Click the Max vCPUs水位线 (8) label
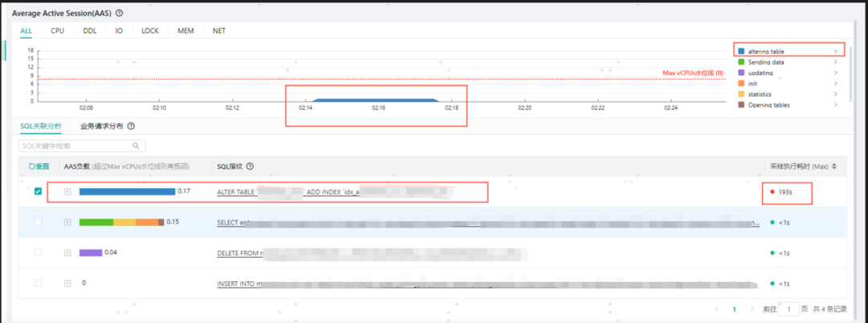 [693, 73]
